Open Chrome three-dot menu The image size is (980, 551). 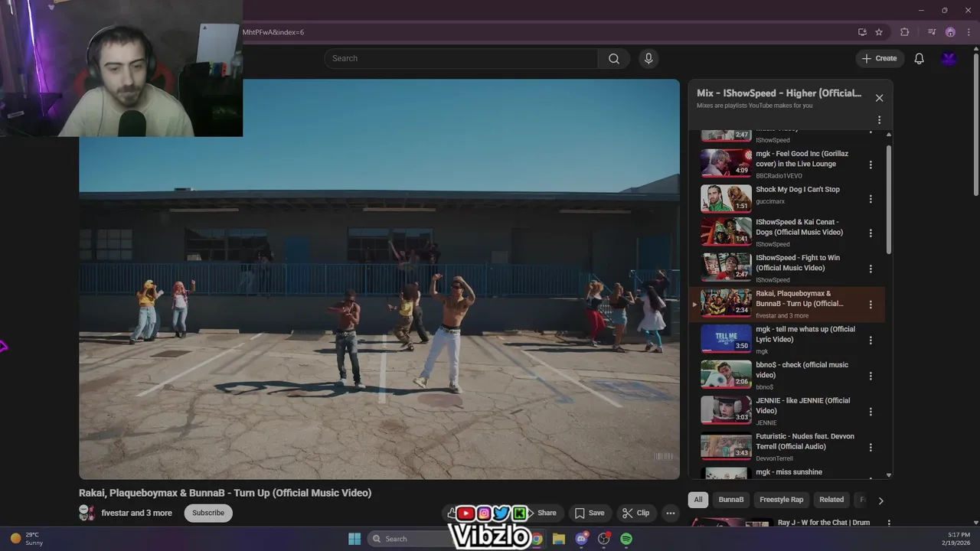969,32
